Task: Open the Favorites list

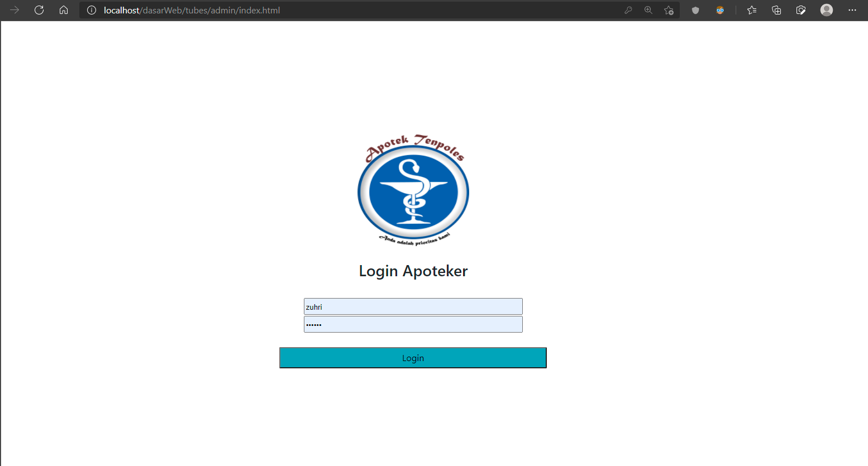Action: 752,10
